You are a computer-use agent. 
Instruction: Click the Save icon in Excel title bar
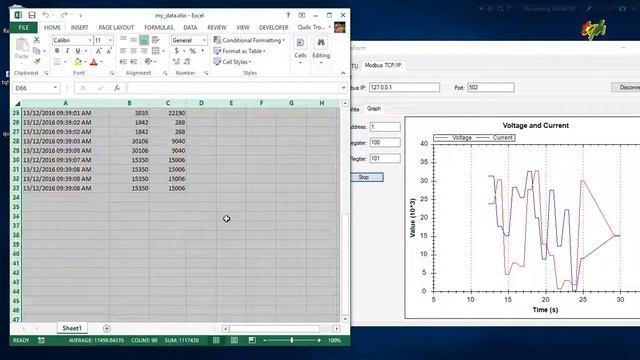tap(31, 15)
